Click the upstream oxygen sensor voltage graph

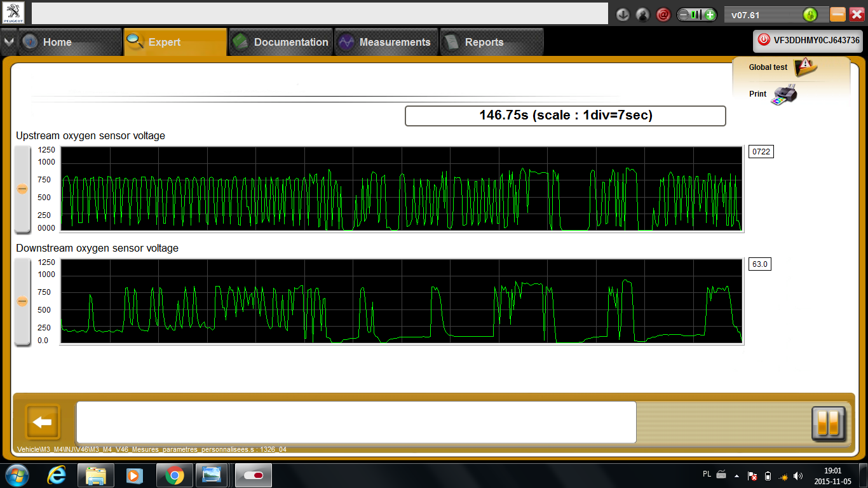pyautogui.click(x=402, y=189)
